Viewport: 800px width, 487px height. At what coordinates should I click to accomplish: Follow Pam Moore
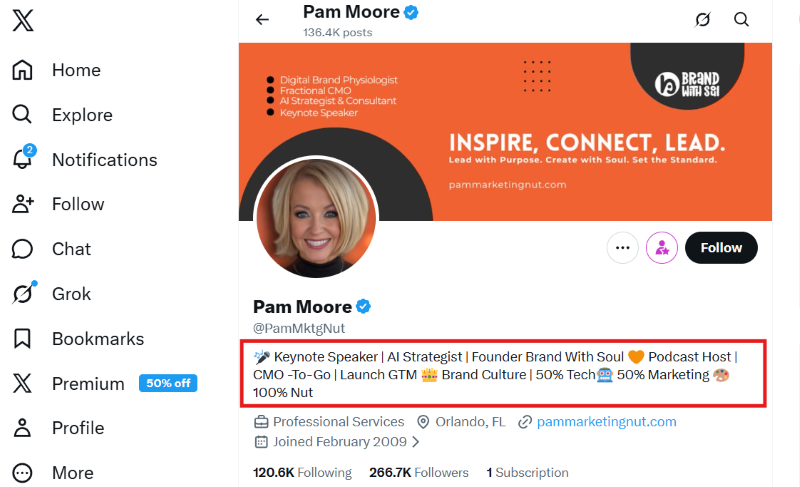pos(721,247)
